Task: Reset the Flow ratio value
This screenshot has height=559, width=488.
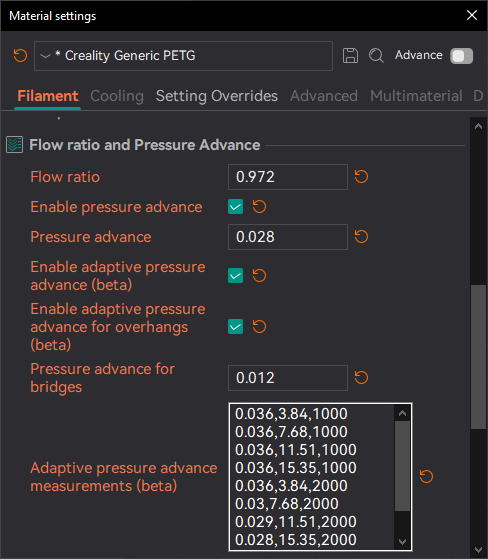Action: click(x=361, y=177)
